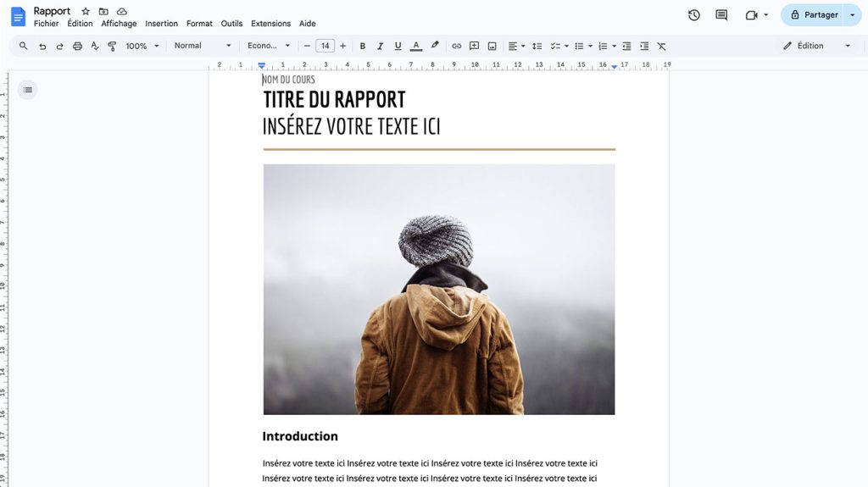The width and height of the screenshot is (868, 487).
Task: Decrease paragraph indent
Action: [626, 46]
